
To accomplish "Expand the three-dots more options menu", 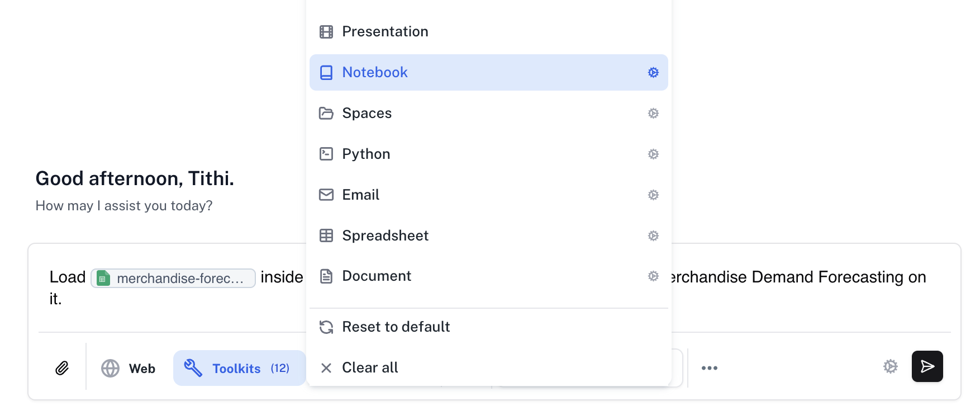I will (709, 368).
